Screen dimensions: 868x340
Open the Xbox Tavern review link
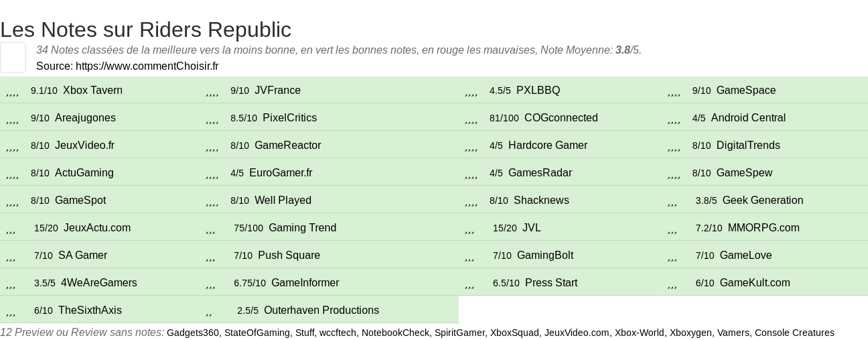coord(92,91)
